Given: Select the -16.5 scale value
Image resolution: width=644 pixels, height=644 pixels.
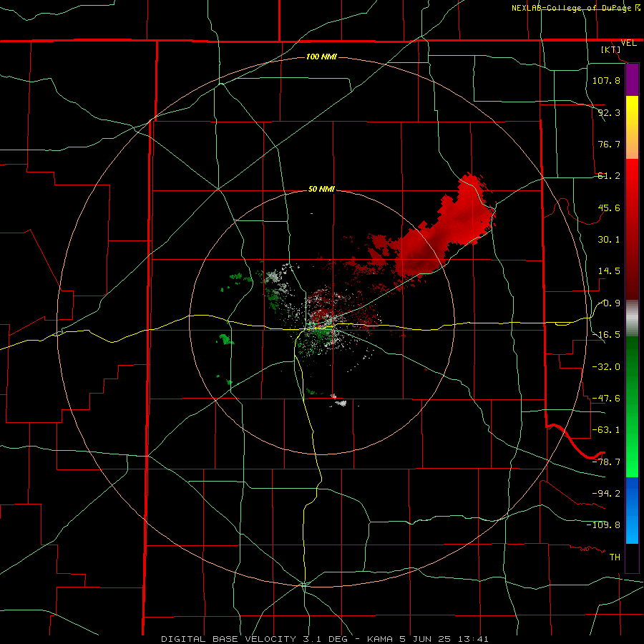Looking at the screenshot, I should point(606,335).
